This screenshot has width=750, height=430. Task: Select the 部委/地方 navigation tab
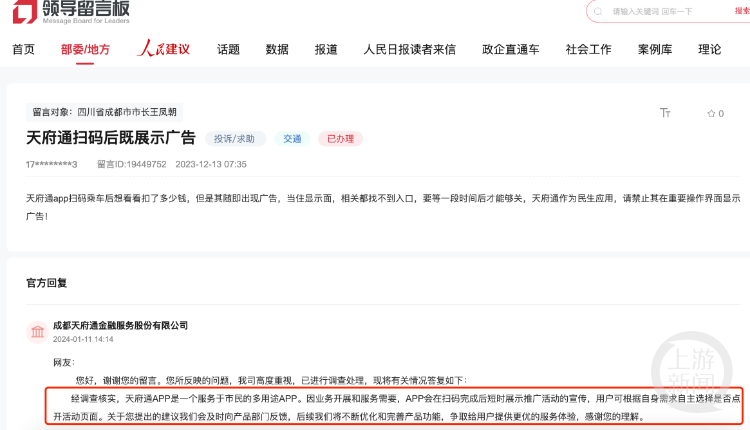85,49
